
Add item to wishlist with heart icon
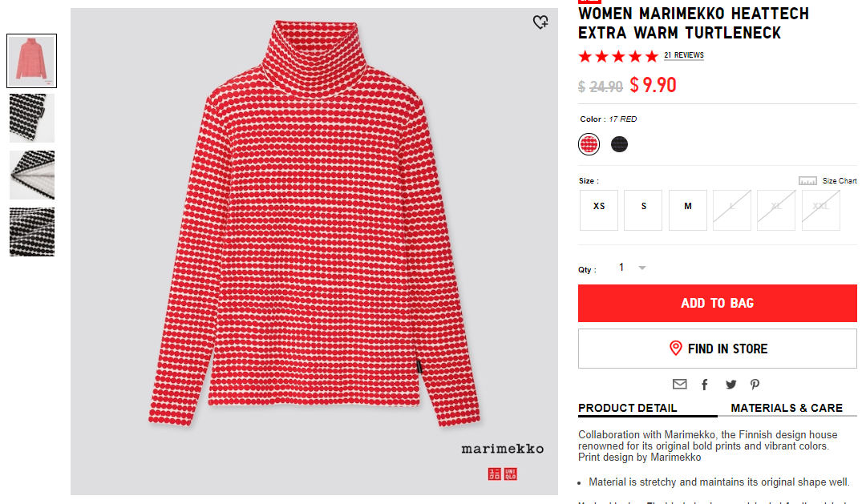[x=540, y=22]
